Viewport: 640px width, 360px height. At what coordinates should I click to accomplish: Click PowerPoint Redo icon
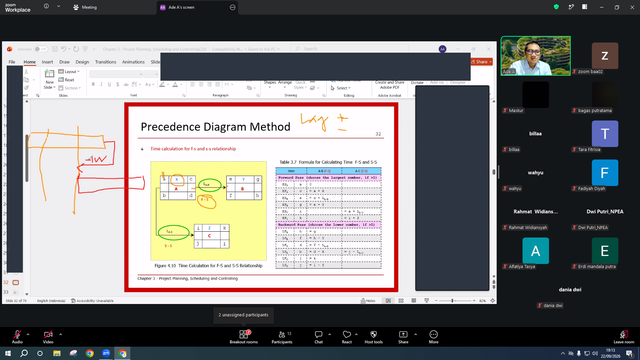pyautogui.click(x=76, y=49)
